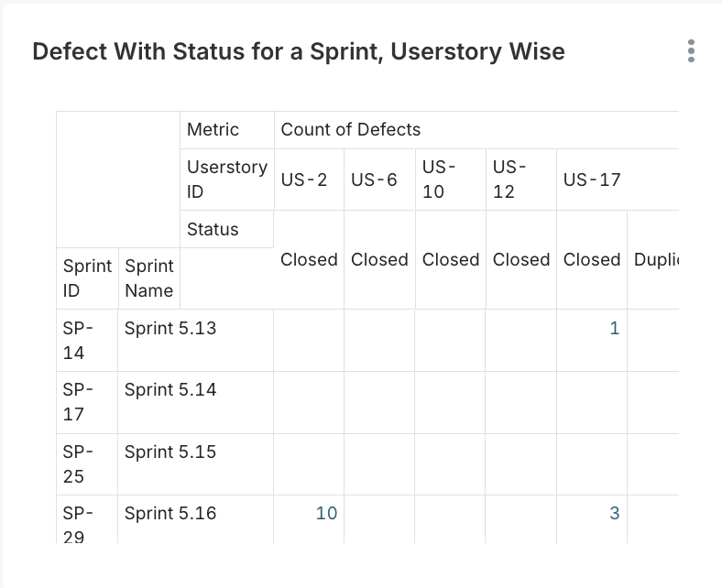This screenshot has width=722, height=588.
Task: Click the widget title text
Action: [299, 51]
